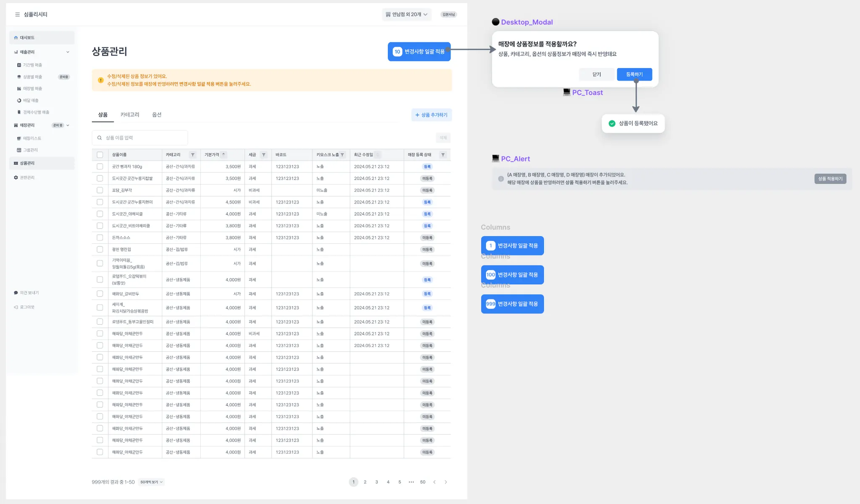Click the 키오스크 노출 filter icon
Screen dimensions: 860x504
[342, 155]
